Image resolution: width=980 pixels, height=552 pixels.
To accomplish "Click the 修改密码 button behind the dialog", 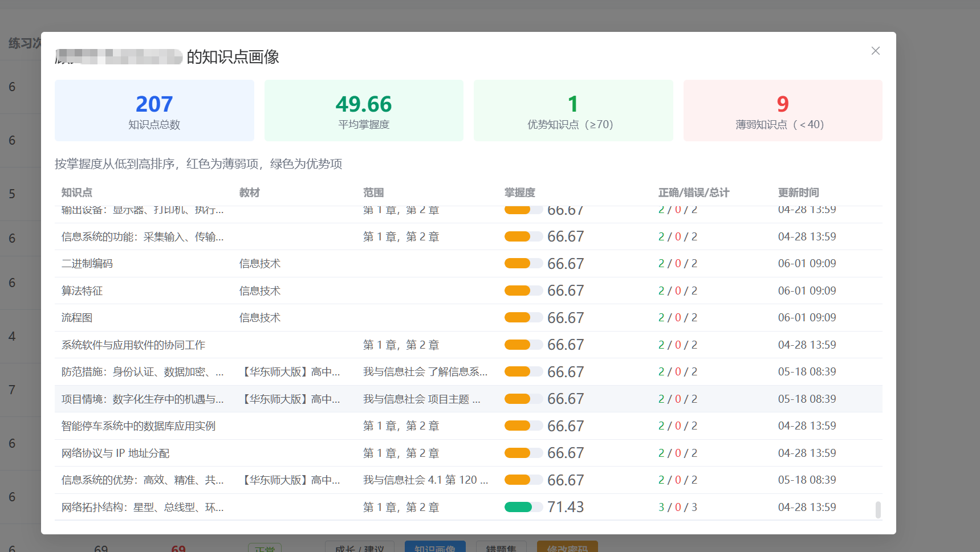I will (x=567, y=547).
